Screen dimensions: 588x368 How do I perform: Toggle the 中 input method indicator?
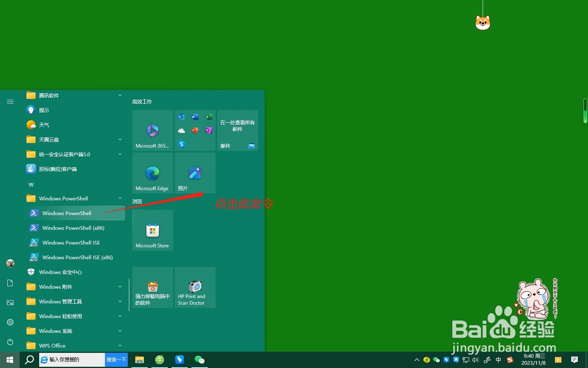tap(498, 360)
